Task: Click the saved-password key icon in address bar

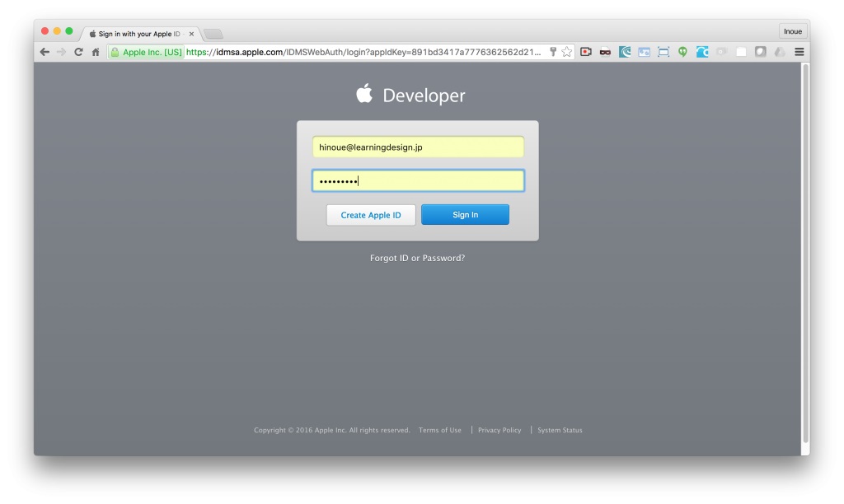Action: pyautogui.click(x=553, y=52)
